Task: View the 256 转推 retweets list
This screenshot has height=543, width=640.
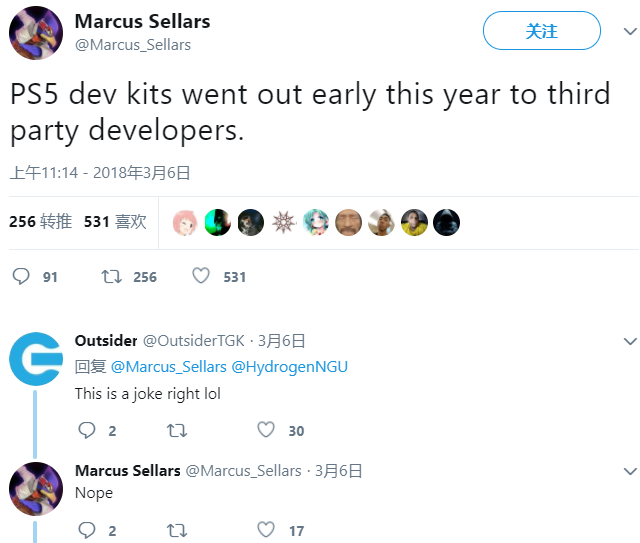Action: coord(40,221)
